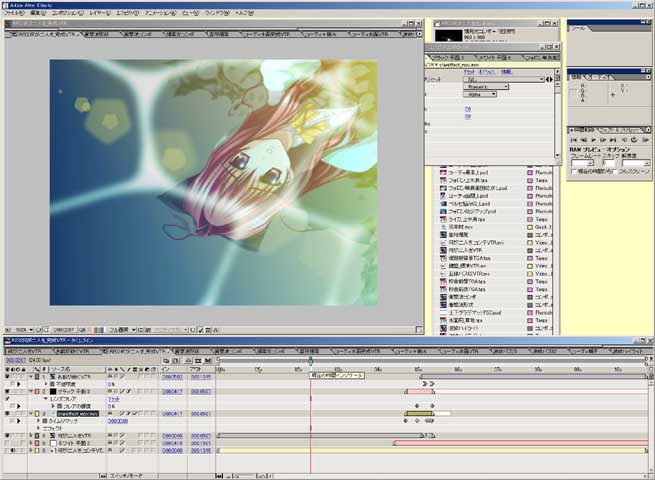
Task: Open the ヘルプ (Help) menu
Action: [x=244, y=13]
